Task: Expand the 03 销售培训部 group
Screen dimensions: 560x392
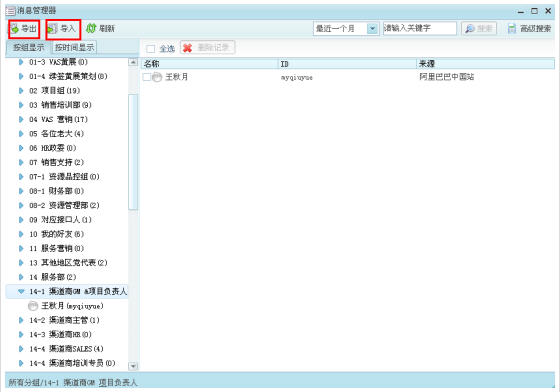Action: [21, 105]
